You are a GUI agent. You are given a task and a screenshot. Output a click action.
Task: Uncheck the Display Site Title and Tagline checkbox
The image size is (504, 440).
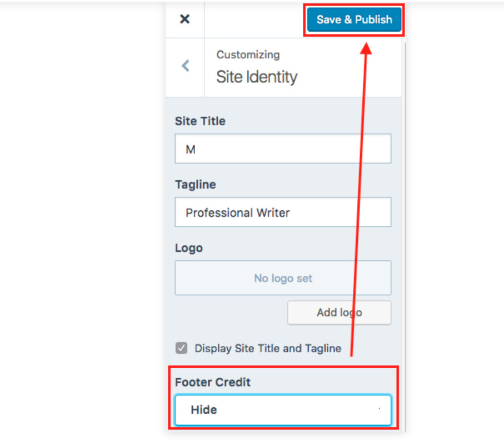pyautogui.click(x=181, y=349)
